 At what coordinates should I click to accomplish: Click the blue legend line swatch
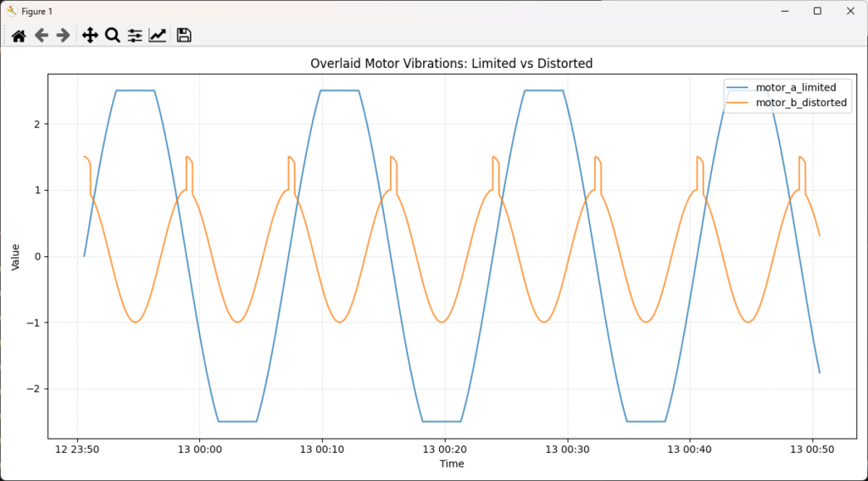click(738, 87)
